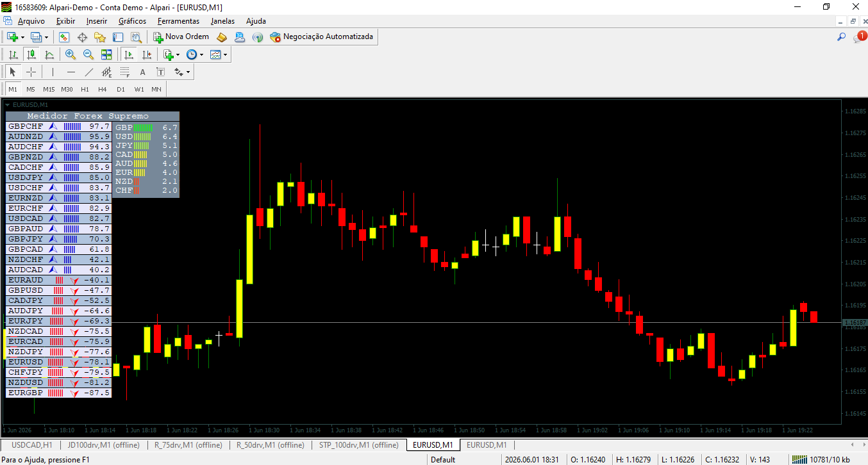
Task: Switch chart to candlesticks type
Action: pyautogui.click(x=31, y=55)
